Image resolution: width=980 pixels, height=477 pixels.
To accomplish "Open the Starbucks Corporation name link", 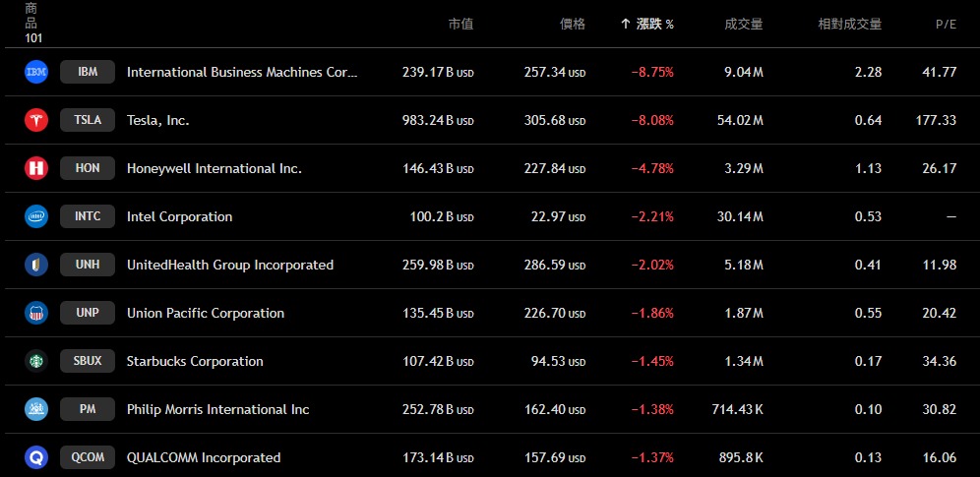I will click(x=195, y=361).
